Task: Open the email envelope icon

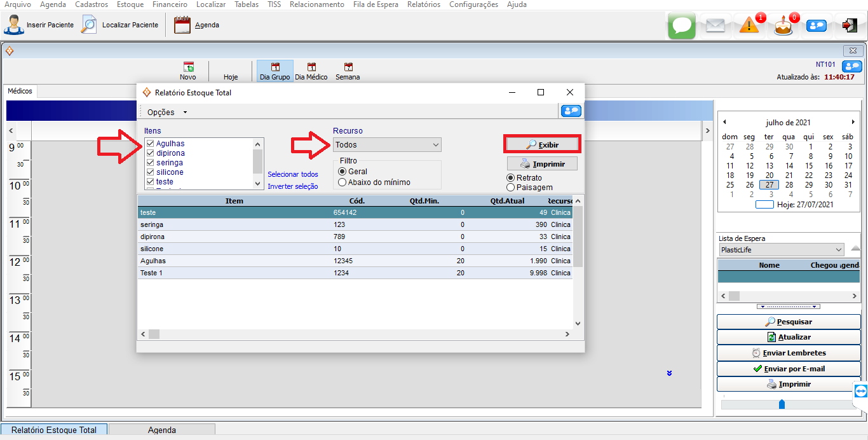Action: (x=715, y=25)
